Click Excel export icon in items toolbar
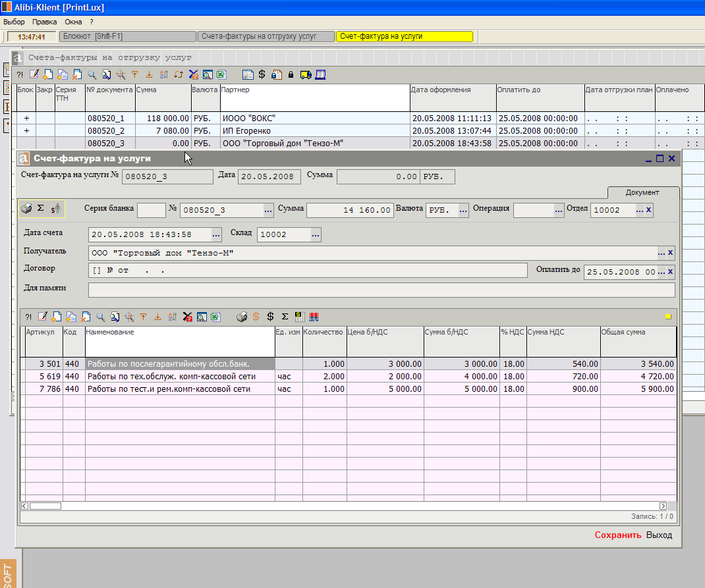The height and width of the screenshot is (588, 705). 216,317
